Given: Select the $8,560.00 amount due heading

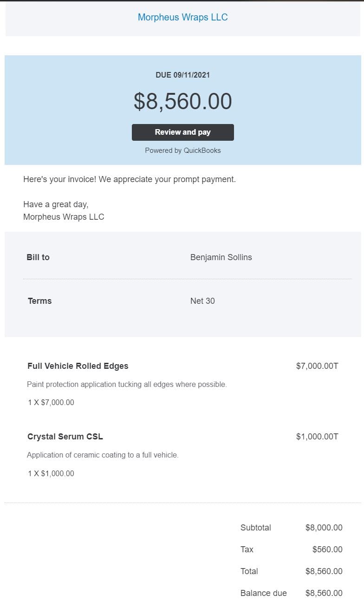Looking at the screenshot, I should (183, 101).
